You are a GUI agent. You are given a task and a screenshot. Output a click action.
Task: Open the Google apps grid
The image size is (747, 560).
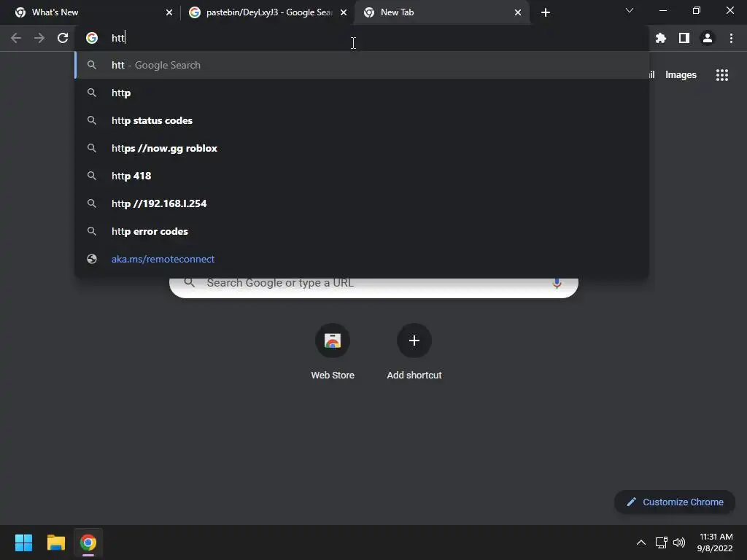tap(722, 75)
